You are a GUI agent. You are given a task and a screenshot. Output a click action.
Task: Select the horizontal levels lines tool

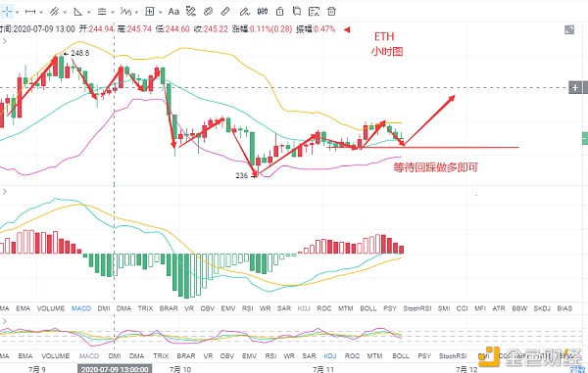point(102,12)
